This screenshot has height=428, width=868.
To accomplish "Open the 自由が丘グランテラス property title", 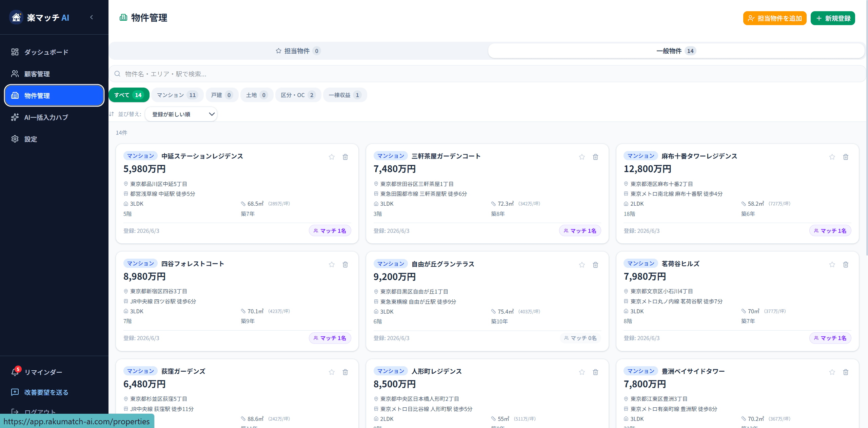I will (443, 264).
